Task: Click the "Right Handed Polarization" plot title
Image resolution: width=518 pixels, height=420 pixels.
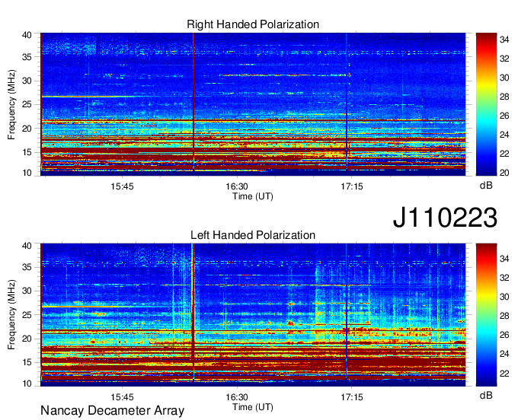Action: pyautogui.click(x=253, y=24)
